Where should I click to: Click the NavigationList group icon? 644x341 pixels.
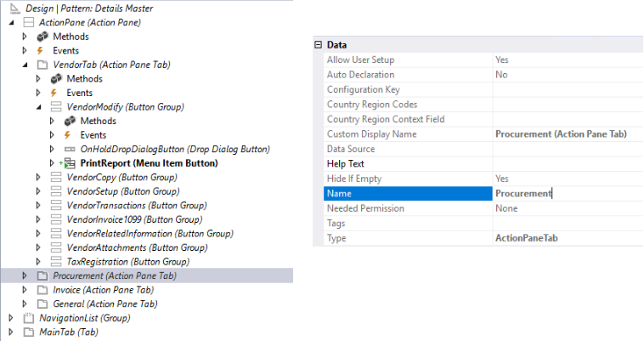[x=28, y=317]
